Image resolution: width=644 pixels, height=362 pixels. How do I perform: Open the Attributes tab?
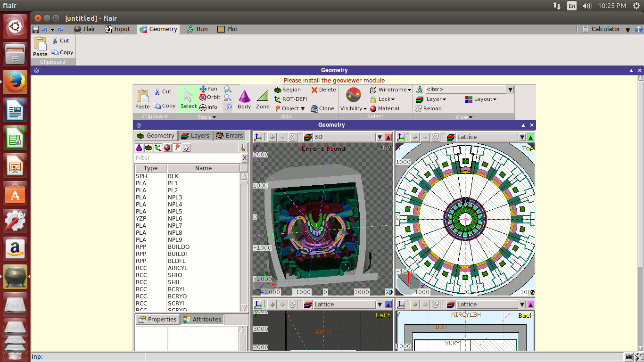pyautogui.click(x=202, y=320)
